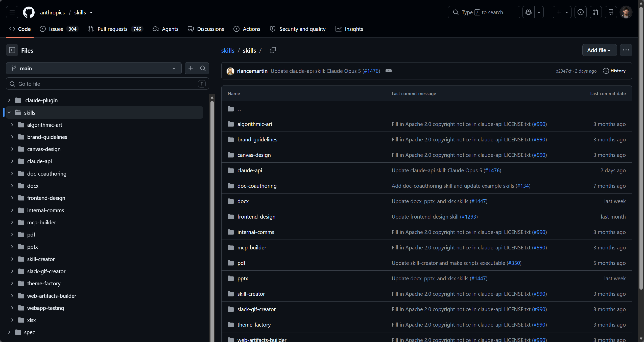
Task: Open pull request #134 link
Action: [x=523, y=186]
